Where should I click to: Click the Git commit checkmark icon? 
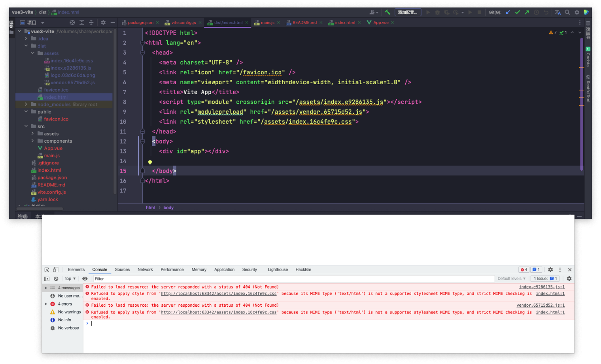[x=518, y=12]
